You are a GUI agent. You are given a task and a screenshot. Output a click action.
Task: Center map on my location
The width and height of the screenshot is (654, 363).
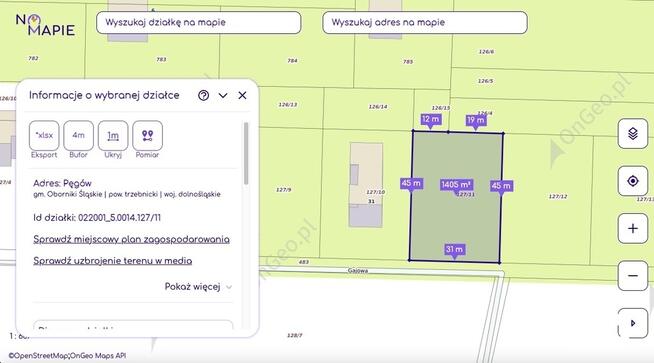tap(633, 181)
